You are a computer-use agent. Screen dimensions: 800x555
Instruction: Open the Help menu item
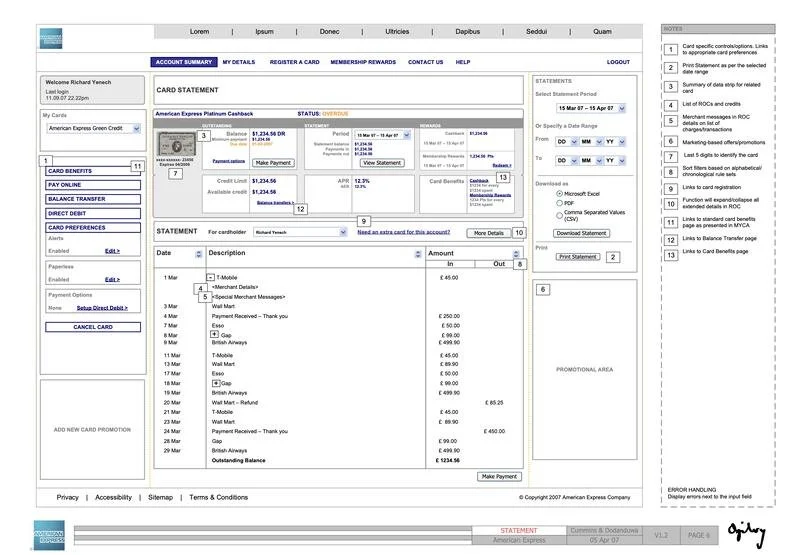coord(463,62)
